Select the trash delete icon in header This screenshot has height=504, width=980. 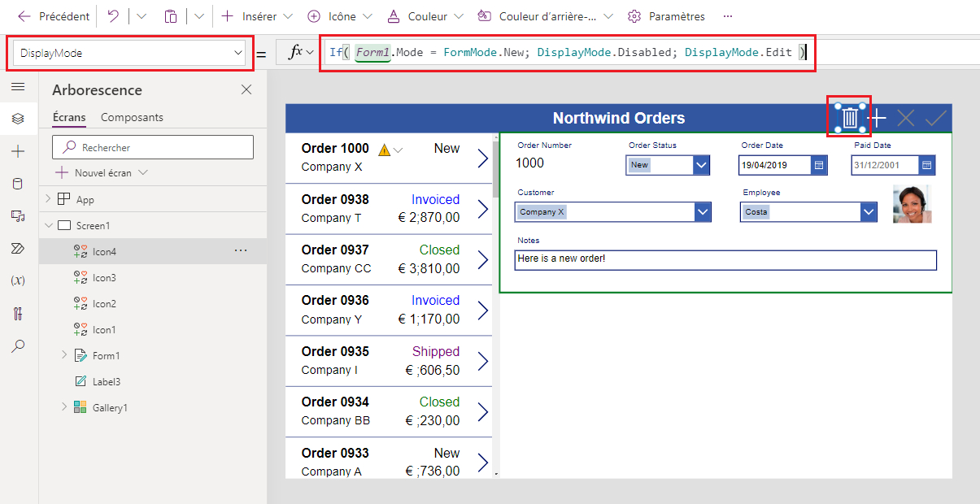click(x=850, y=118)
